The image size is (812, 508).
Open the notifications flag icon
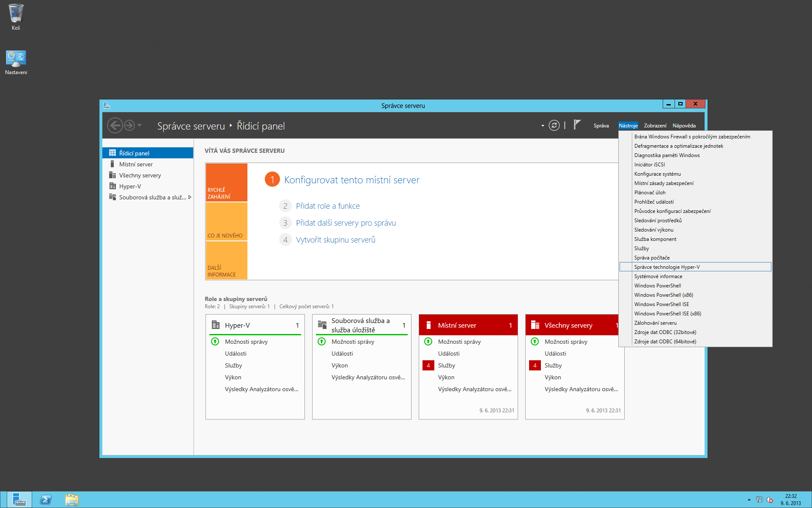577,125
